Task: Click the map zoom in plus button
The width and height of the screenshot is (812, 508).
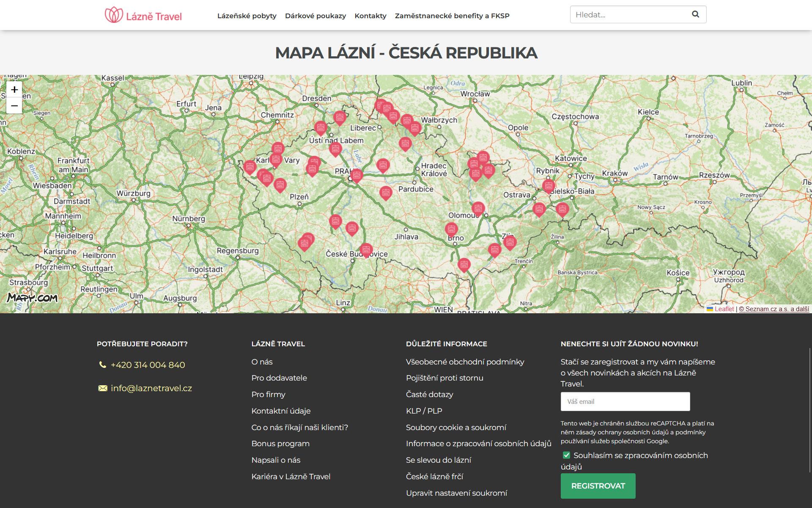Action: [14, 89]
